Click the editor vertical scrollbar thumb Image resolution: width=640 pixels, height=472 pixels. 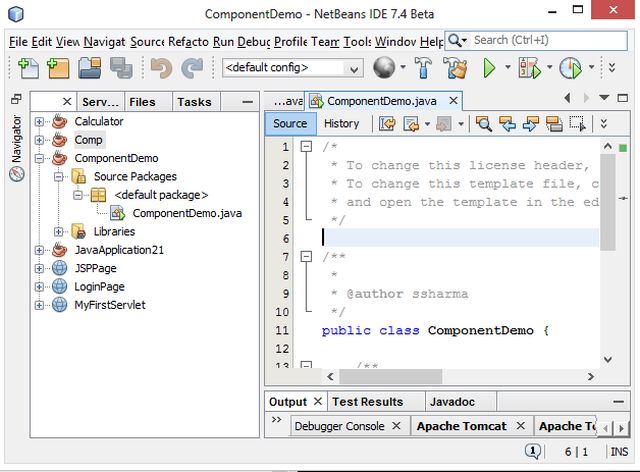608,202
